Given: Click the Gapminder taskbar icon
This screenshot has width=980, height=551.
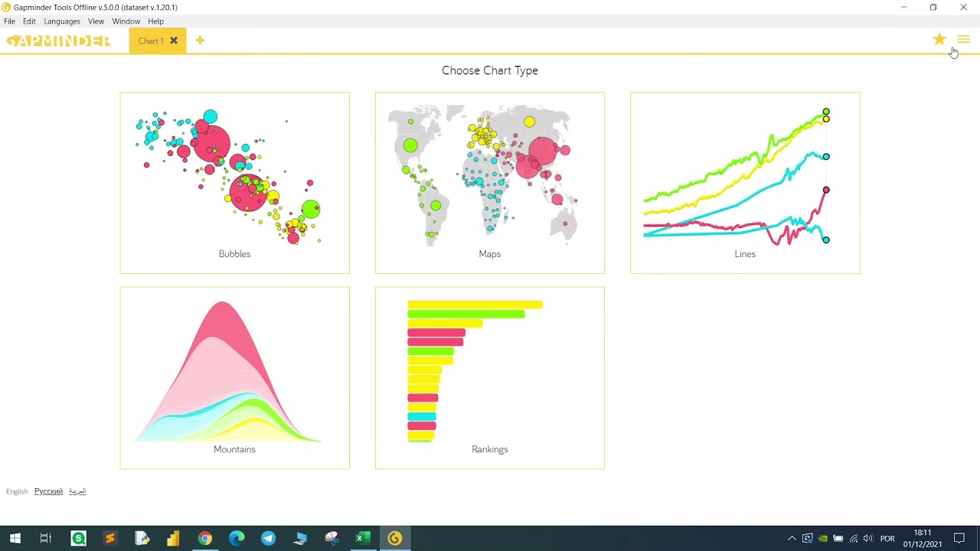Looking at the screenshot, I should (394, 539).
